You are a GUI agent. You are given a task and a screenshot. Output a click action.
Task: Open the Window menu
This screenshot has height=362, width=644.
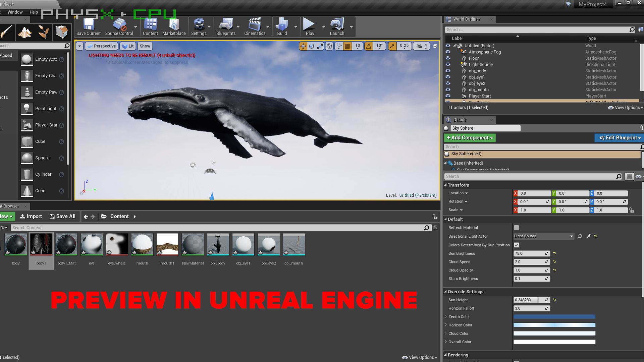[x=15, y=12]
